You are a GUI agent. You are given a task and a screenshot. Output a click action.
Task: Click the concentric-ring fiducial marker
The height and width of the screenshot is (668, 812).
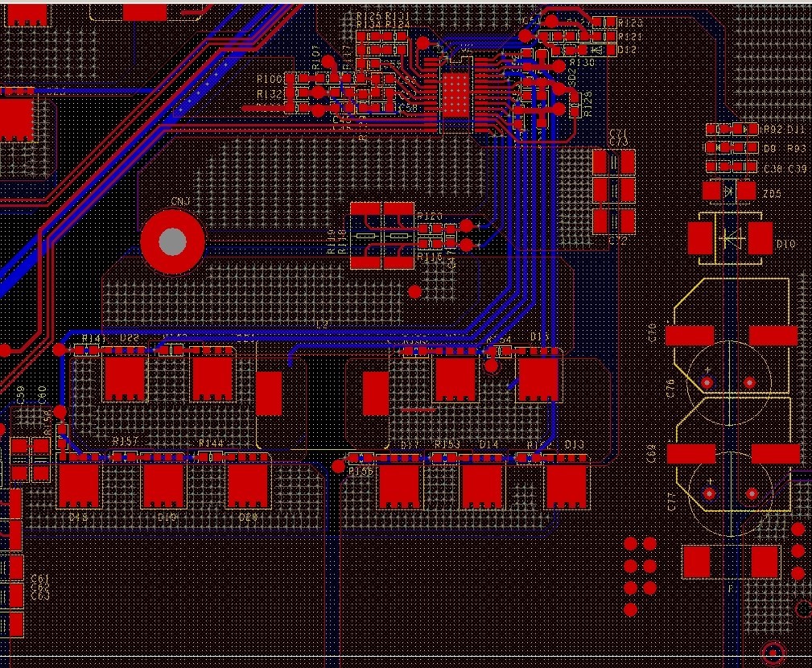773,653
